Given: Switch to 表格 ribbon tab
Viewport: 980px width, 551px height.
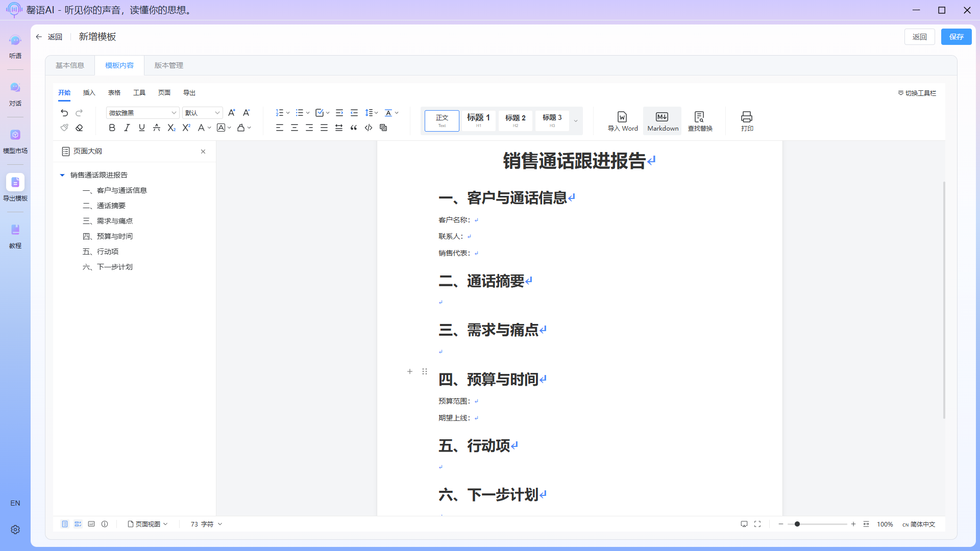Looking at the screenshot, I should [114, 93].
